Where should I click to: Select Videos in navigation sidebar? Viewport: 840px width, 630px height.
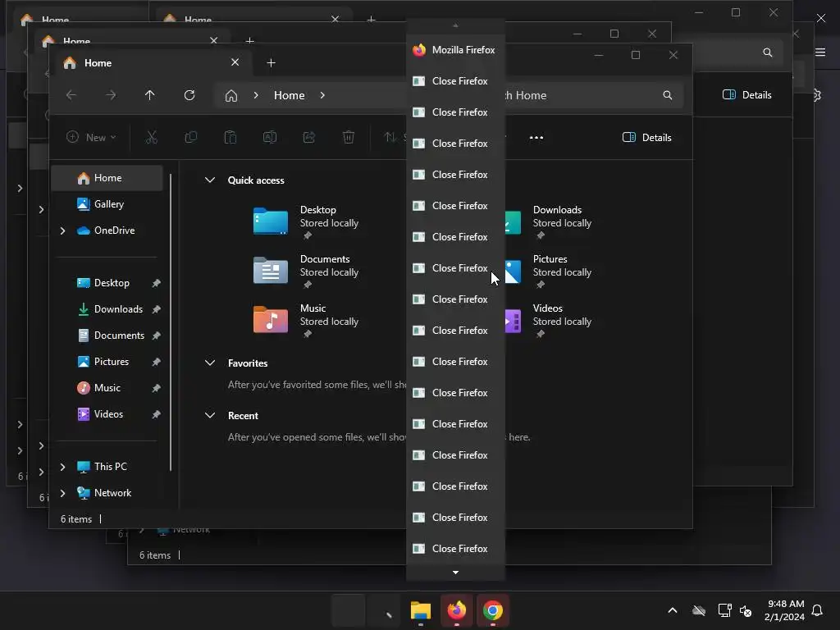point(107,414)
